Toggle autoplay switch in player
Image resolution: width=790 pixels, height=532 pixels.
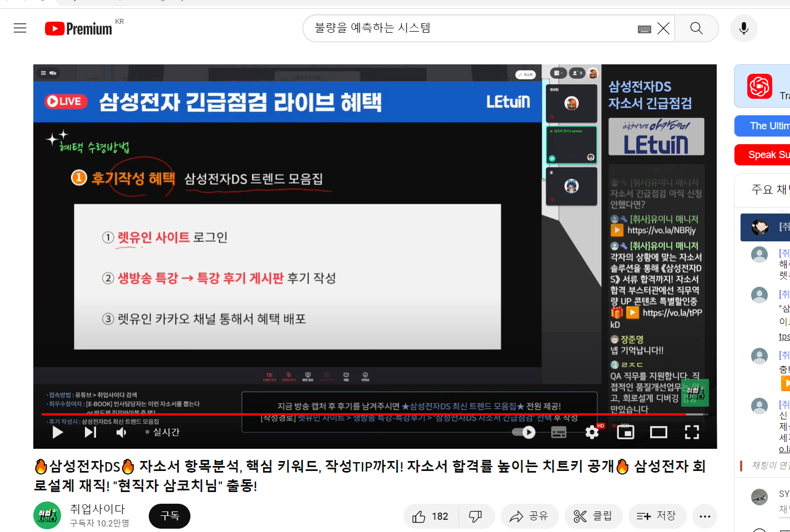click(524, 432)
